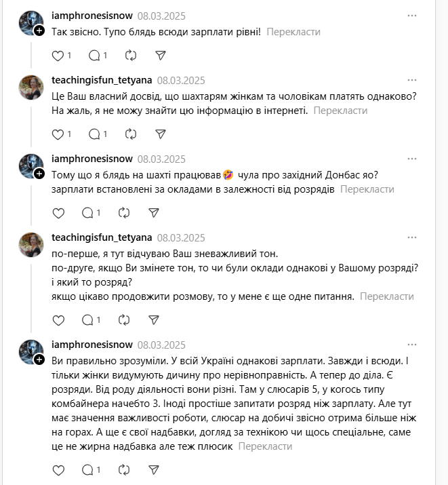The image size is (448, 485).
Task: Like the first comment 'Так звісно'
Action: click(x=58, y=55)
